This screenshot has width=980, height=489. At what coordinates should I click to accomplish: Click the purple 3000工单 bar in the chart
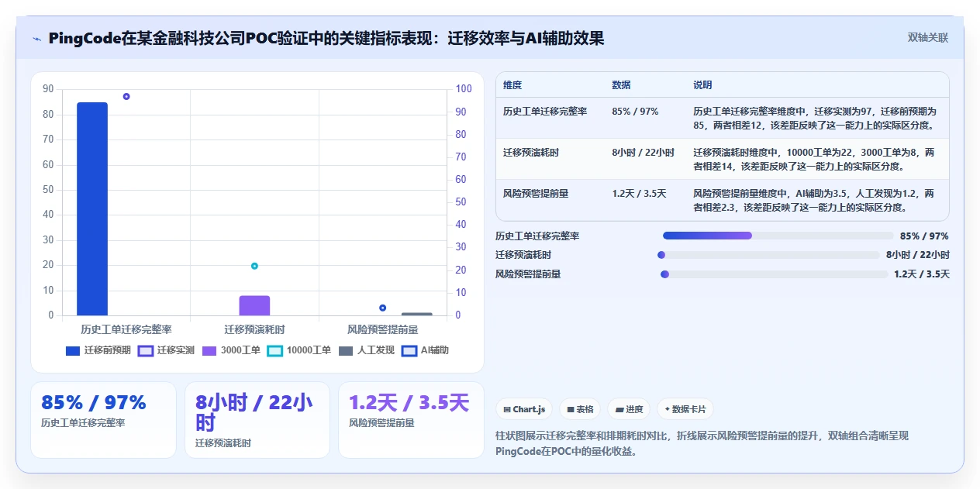254,305
